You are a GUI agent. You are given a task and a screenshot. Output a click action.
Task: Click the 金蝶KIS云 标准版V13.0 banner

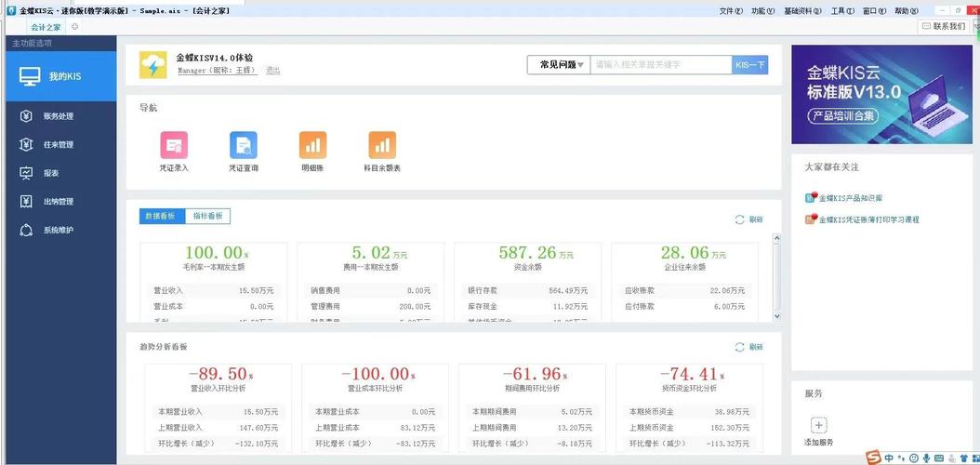tap(881, 94)
